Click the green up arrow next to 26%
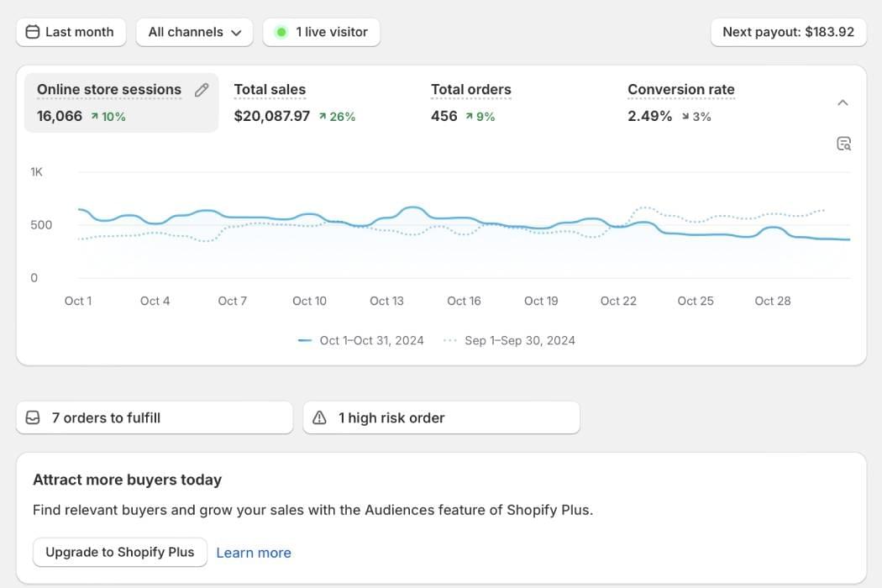882x588 pixels. point(323,117)
